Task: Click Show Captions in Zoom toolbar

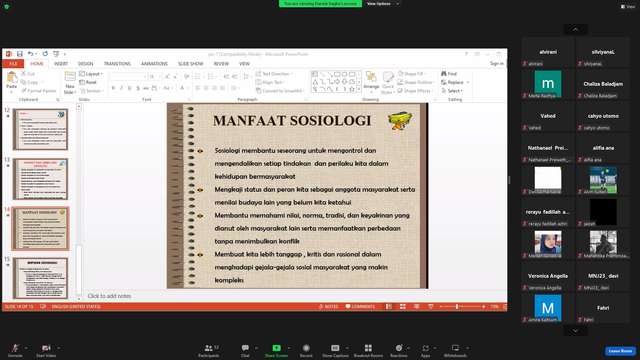Action: tap(335, 351)
